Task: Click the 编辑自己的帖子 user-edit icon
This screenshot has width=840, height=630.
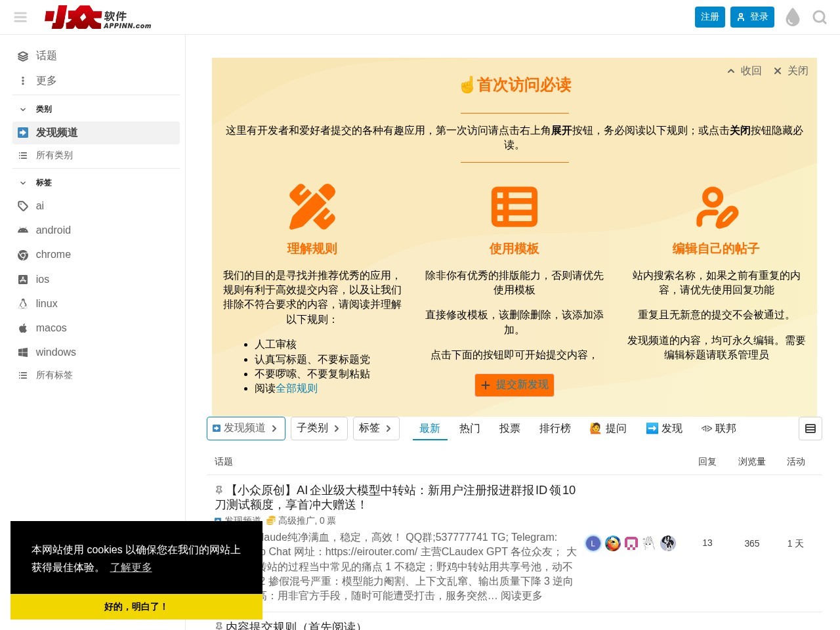Action: (x=717, y=207)
